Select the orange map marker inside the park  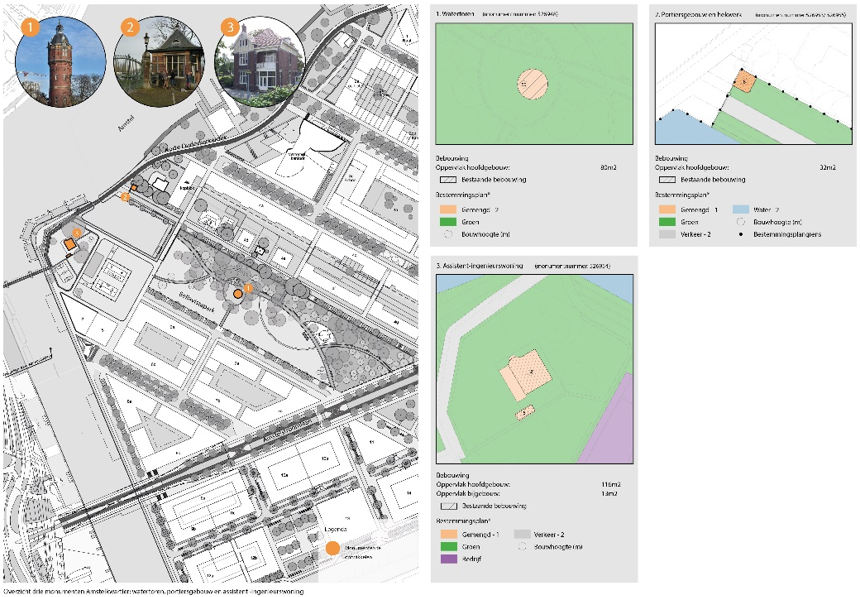point(238,292)
